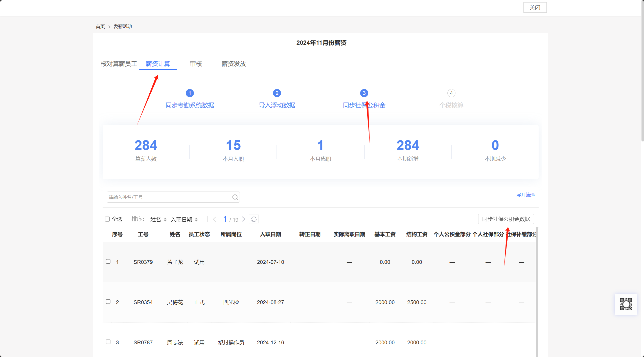Screen dimensions: 644x357
Task: Click the table's vertical scrollbar
Action: click(x=537, y=291)
